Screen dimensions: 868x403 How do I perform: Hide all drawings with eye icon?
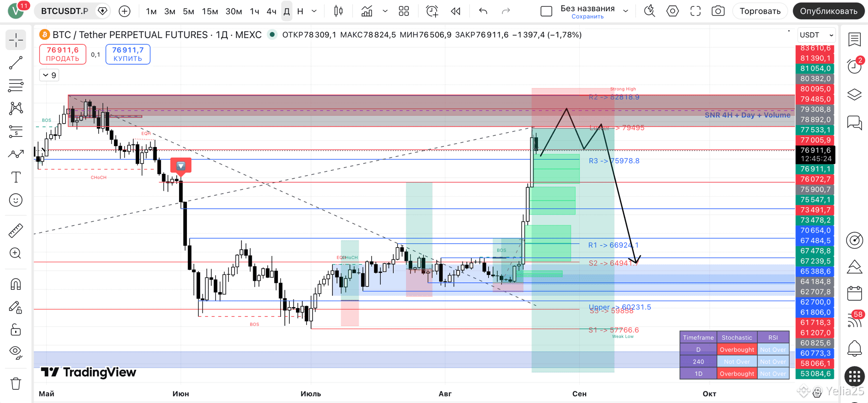(16, 353)
